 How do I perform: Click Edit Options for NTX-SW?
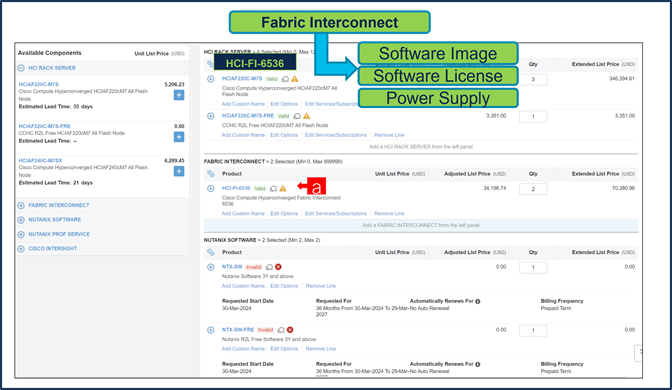[x=284, y=286]
